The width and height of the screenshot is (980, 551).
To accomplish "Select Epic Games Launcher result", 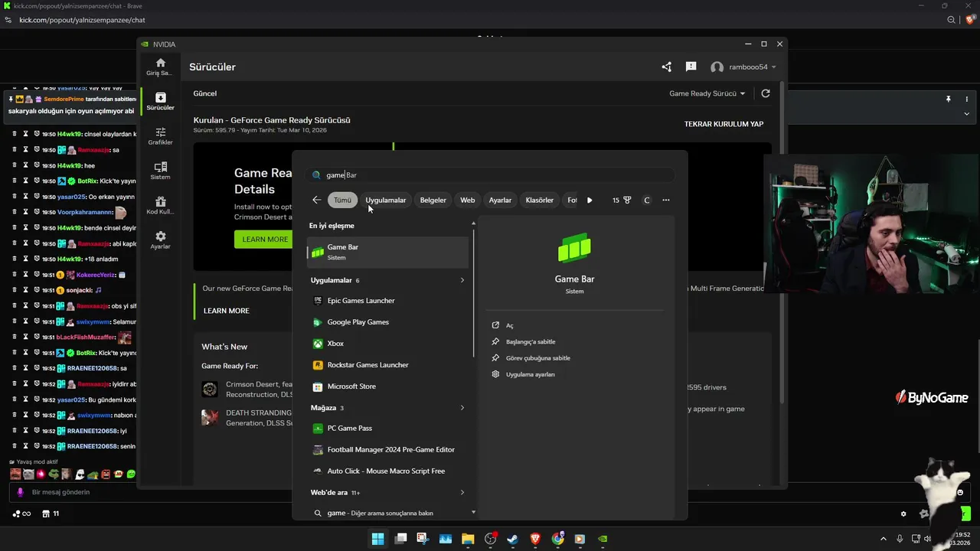I will click(x=388, y=301).
